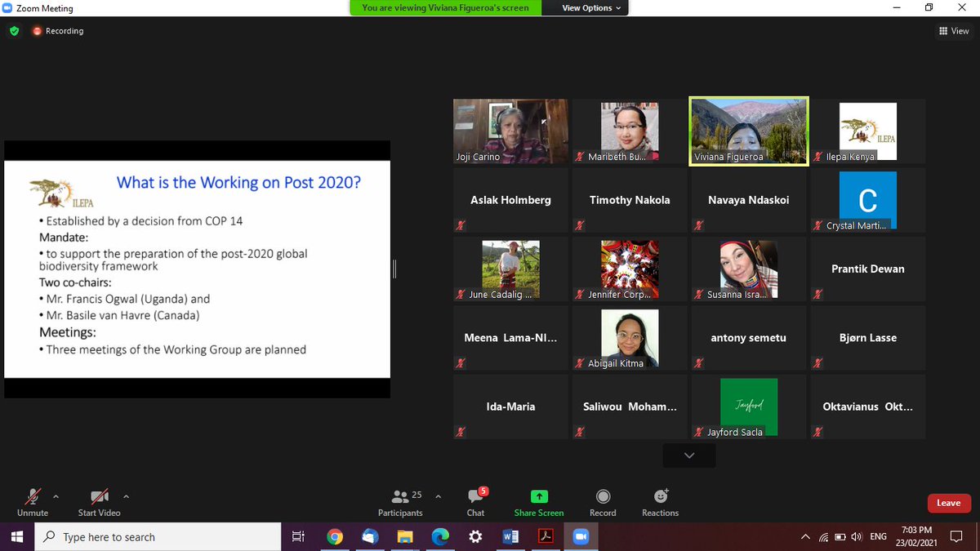Switch ENG input language indicator

879,536
